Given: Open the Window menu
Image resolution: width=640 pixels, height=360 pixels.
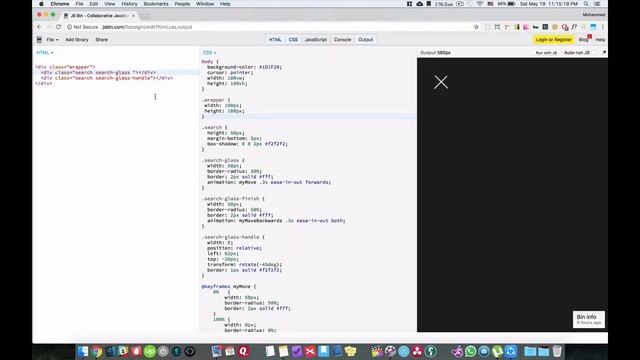Looking at the screenshot, I should click(205, 4).
